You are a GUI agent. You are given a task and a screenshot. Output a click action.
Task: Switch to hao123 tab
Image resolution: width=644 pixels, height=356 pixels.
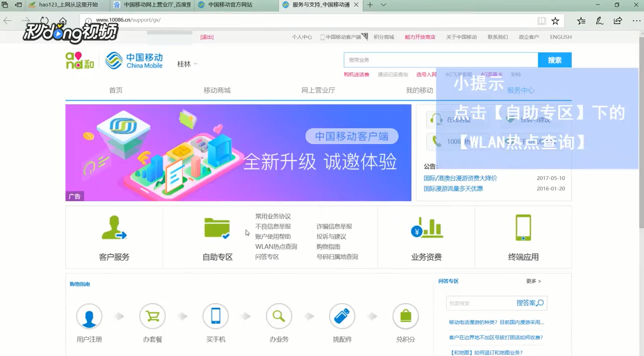68,5
